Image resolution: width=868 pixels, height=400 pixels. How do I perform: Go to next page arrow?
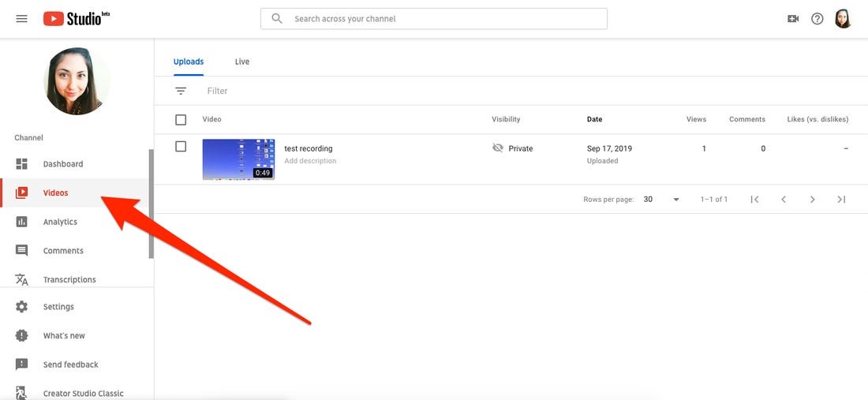coord(812,199)
